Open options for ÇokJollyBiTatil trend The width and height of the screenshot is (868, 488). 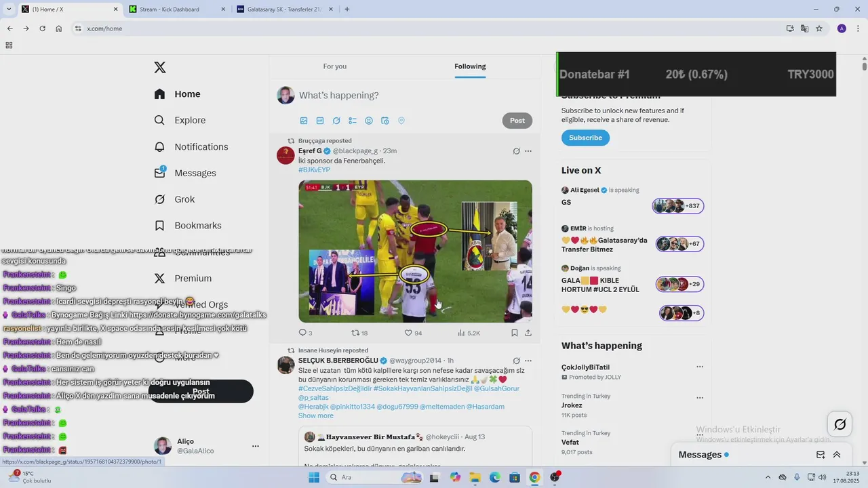click(700, 367)
